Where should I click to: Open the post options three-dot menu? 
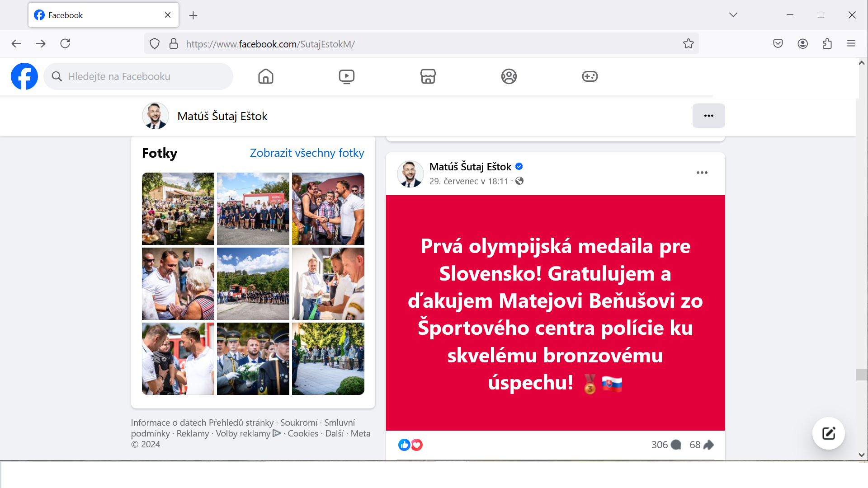click(702, 173)
